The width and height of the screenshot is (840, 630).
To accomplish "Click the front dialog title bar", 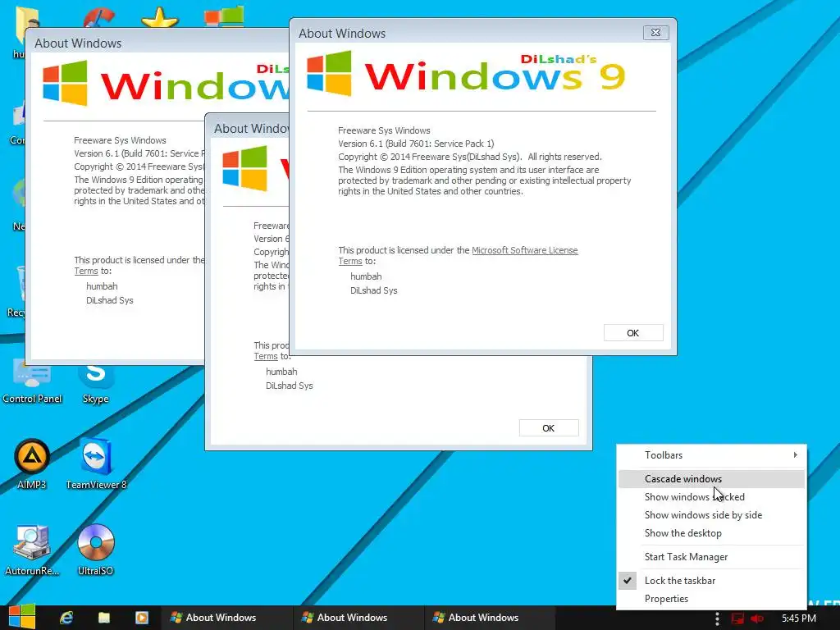I will point(466,33).
